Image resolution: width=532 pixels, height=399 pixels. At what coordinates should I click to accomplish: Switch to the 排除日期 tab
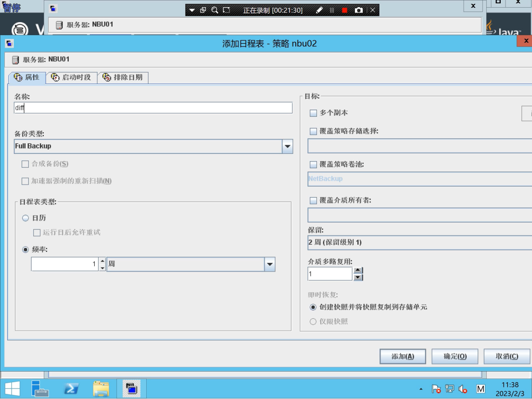coord(123,77)
